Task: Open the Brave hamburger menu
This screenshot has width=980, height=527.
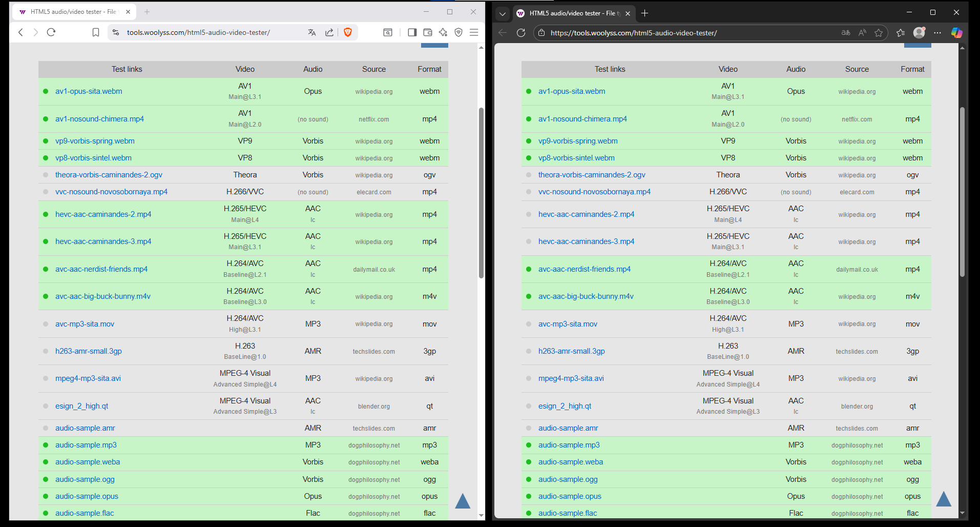Action: (x=474, y=32)
